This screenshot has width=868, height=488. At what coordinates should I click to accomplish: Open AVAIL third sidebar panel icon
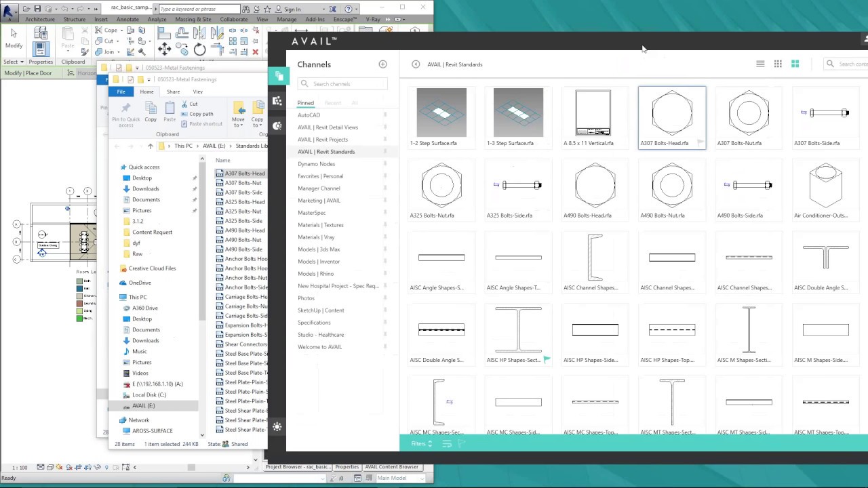point(277,126)
